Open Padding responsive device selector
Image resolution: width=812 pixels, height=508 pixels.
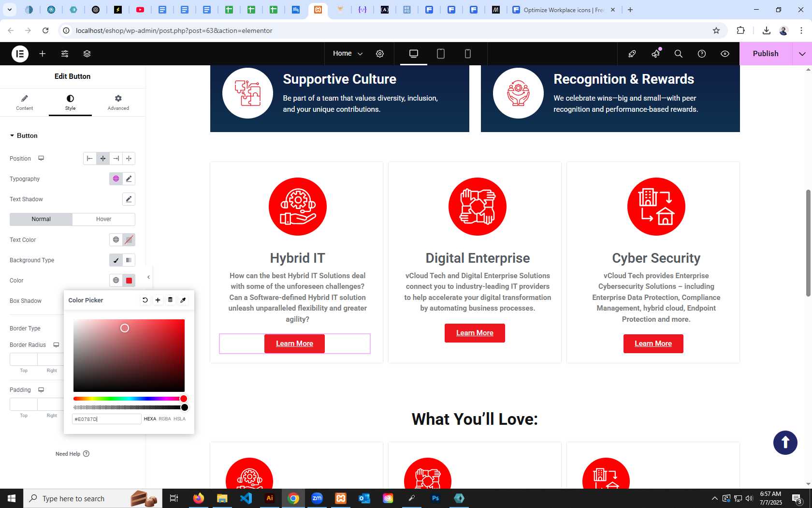(41, 390)
